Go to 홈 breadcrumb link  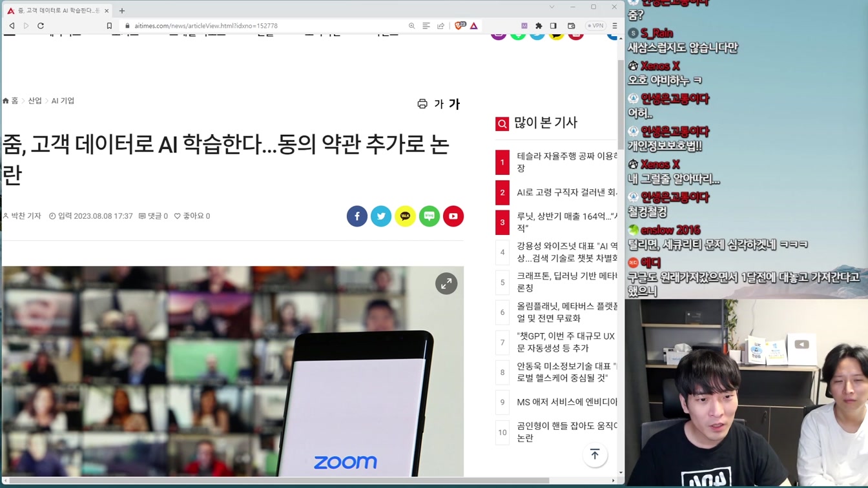(10, 101)
